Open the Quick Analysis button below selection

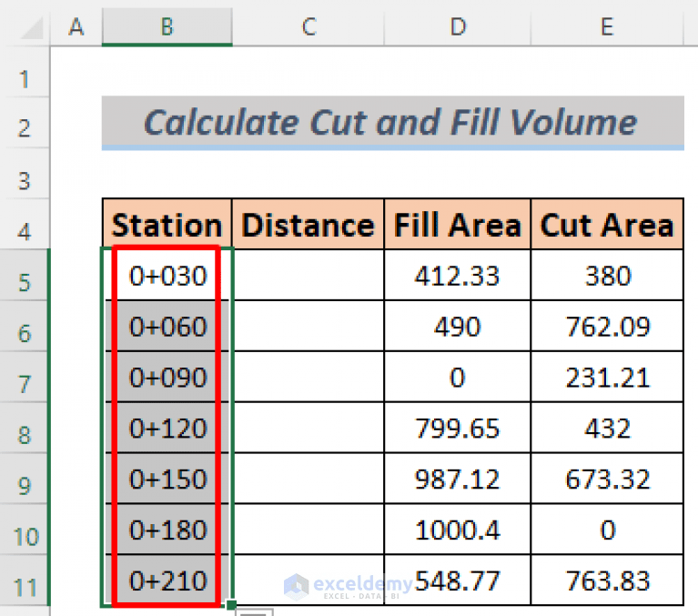(x=254, y=612)
